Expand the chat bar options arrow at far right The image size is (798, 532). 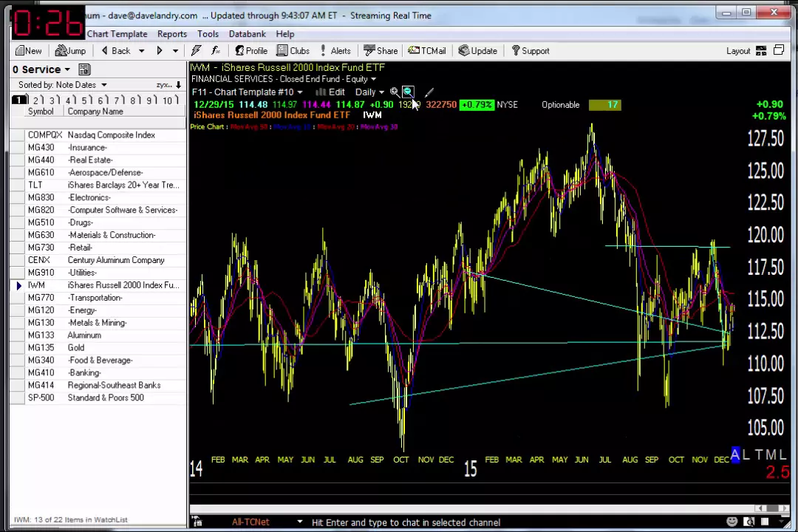pyautogui.click(x=782, y=522)
